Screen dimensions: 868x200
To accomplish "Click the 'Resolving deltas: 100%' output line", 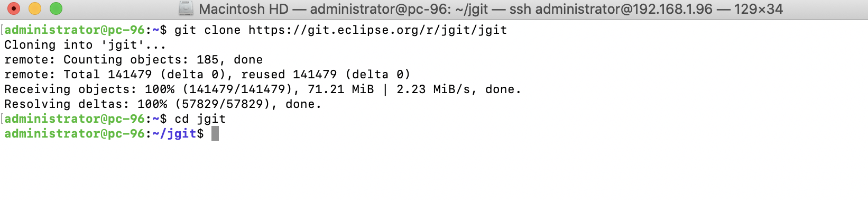I will pyautogui.click(x=163, y=104).
